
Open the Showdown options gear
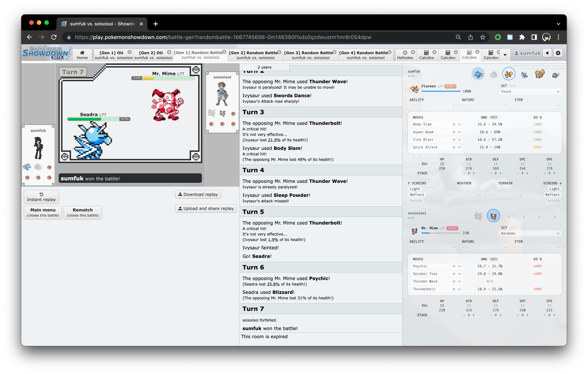(558, 53)
